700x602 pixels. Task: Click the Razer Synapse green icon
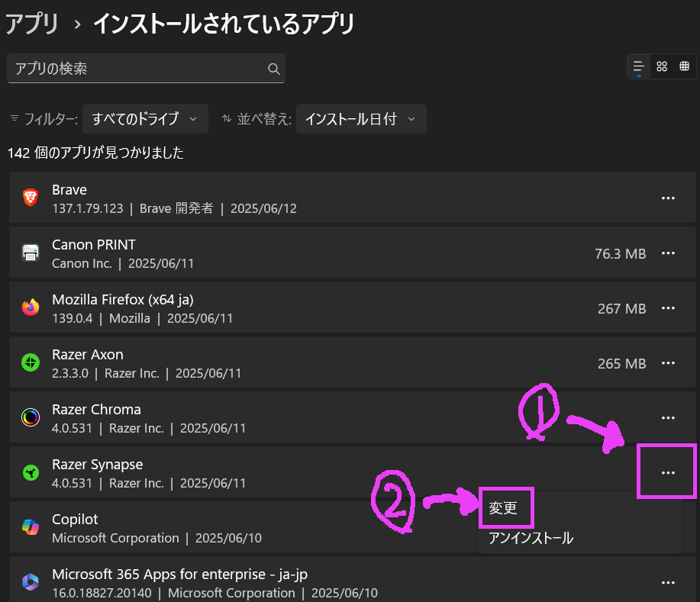pos(31,472)
